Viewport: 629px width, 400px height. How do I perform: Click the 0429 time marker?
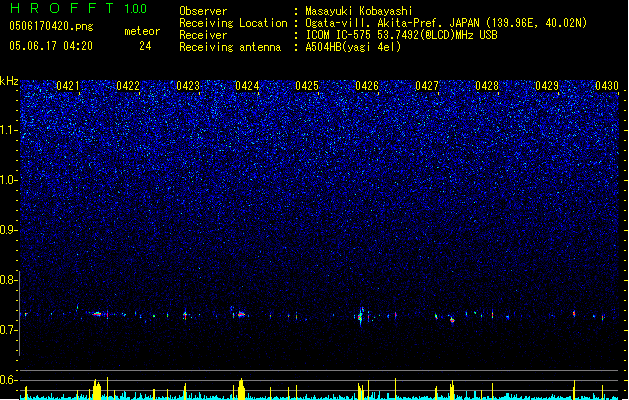pyautogui.click(x=547, y=86)
